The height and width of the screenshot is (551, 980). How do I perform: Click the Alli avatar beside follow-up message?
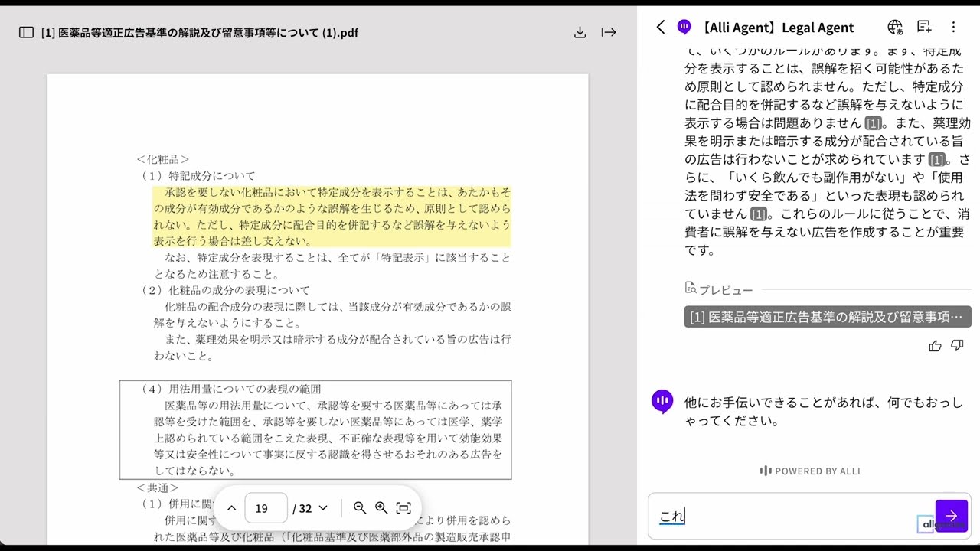pos(662,401)
